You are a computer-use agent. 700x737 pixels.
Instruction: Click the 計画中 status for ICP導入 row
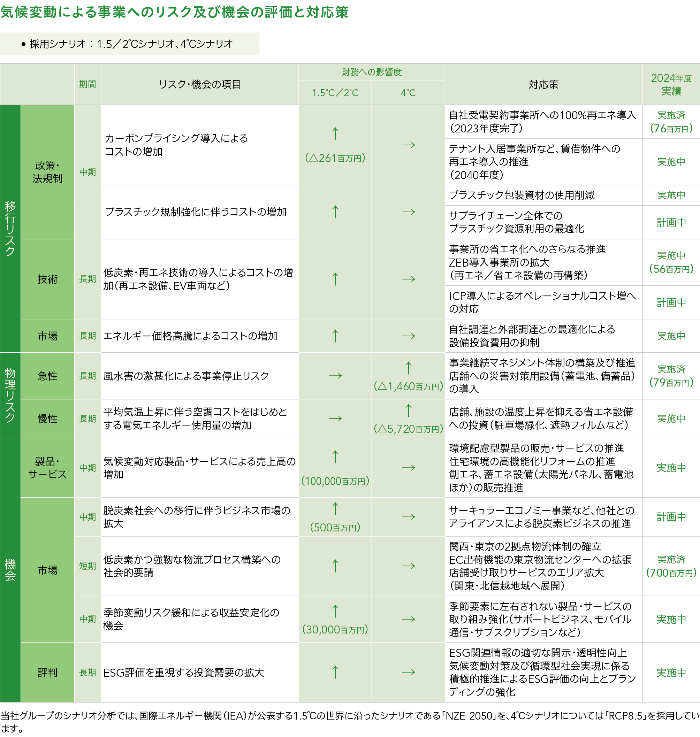[x=671, y=302]
